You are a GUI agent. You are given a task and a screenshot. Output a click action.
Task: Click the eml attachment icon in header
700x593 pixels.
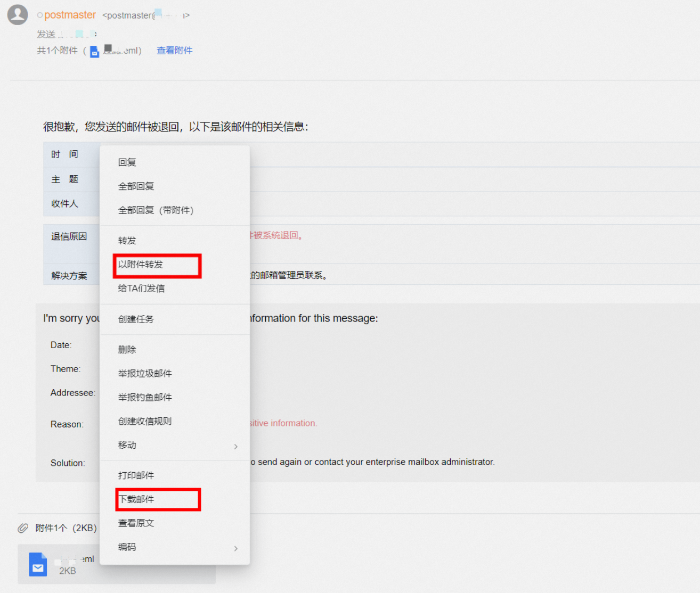point(94,52)
